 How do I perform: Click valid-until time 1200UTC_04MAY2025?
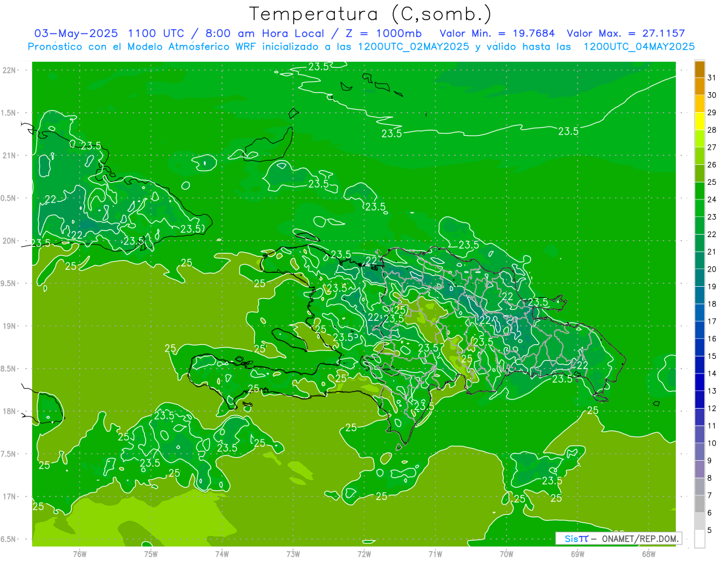point(639,46)
